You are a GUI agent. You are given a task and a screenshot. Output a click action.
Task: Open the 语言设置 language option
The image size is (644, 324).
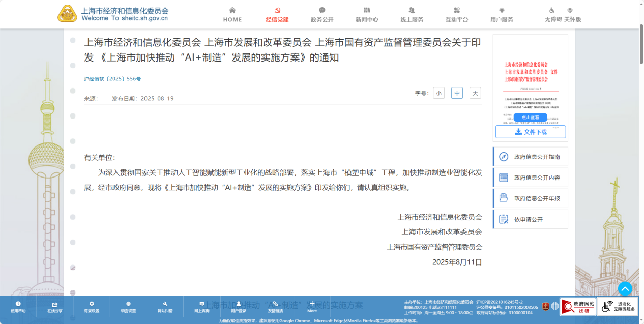128,307
